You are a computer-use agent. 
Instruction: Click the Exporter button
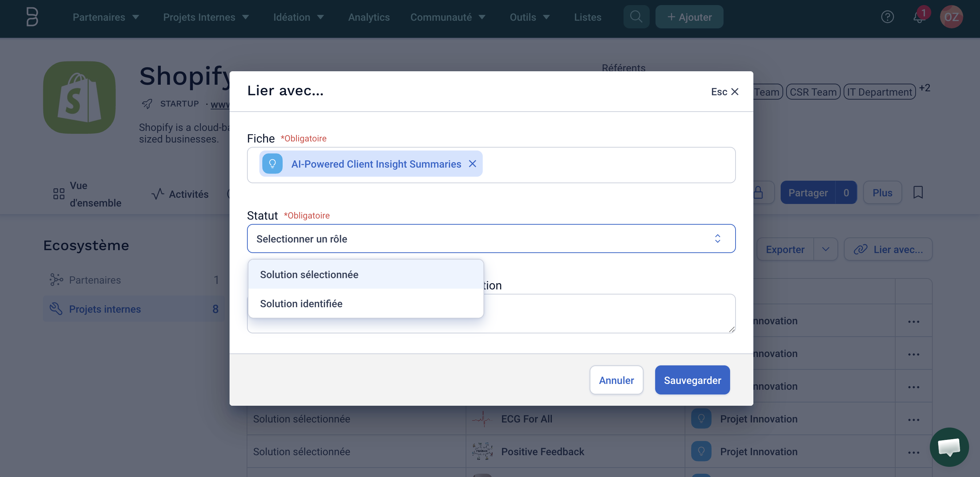pyautogui.click(x=785, y=249)
